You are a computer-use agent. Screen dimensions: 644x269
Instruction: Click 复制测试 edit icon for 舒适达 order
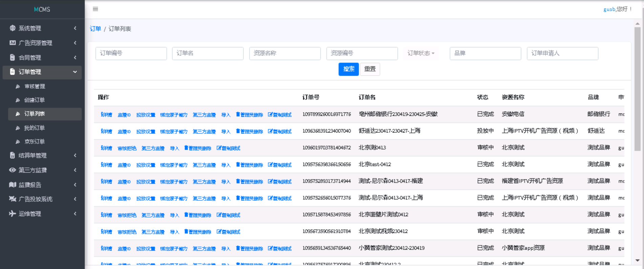click(280, 131)
